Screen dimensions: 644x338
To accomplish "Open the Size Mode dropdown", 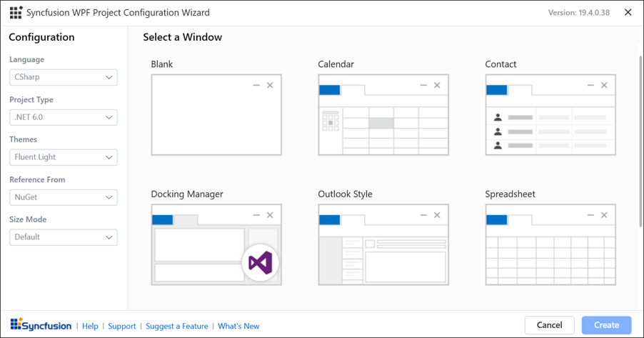I will tap(64, 237).
